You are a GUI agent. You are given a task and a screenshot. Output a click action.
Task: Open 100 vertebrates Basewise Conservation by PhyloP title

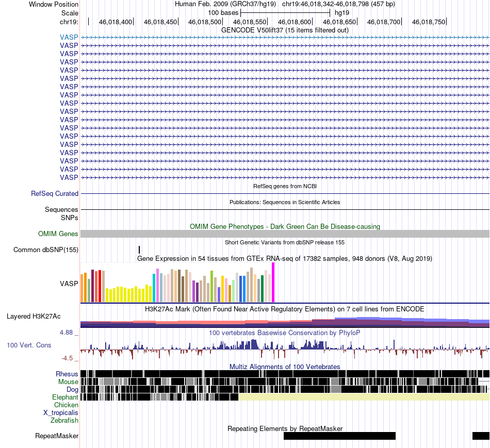tap(285, 333)
